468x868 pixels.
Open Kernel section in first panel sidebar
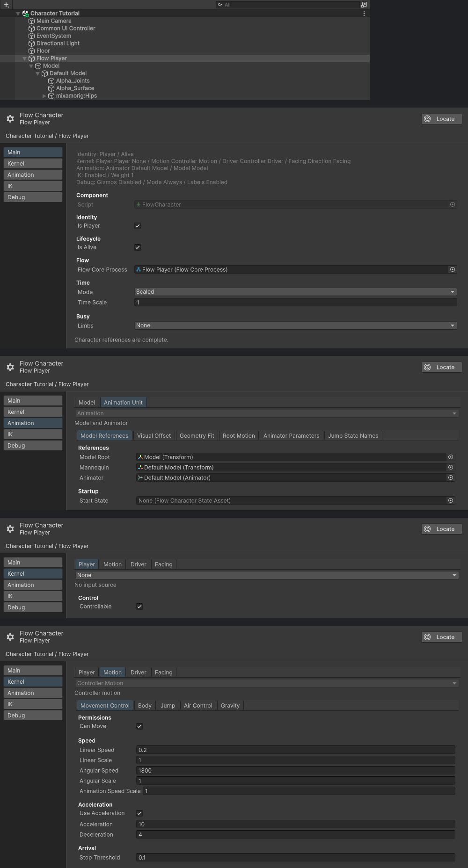click(x=33, y=164)
